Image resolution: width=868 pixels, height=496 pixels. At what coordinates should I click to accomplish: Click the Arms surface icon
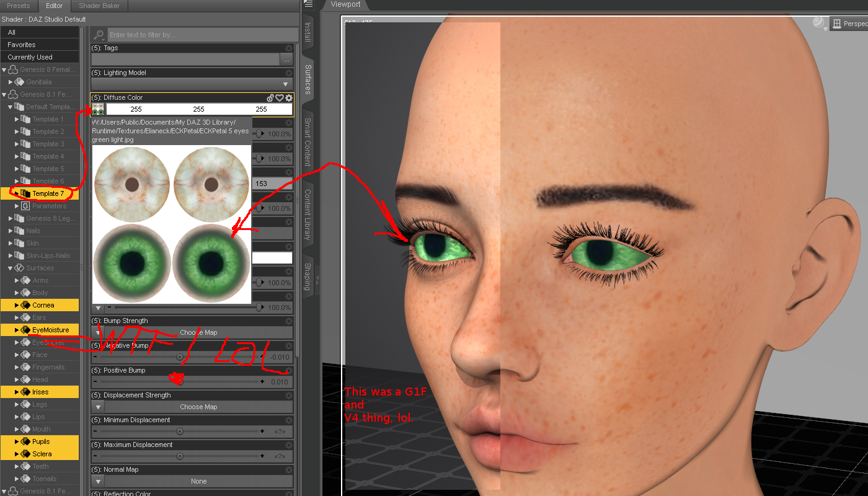[x=25, y=280]
